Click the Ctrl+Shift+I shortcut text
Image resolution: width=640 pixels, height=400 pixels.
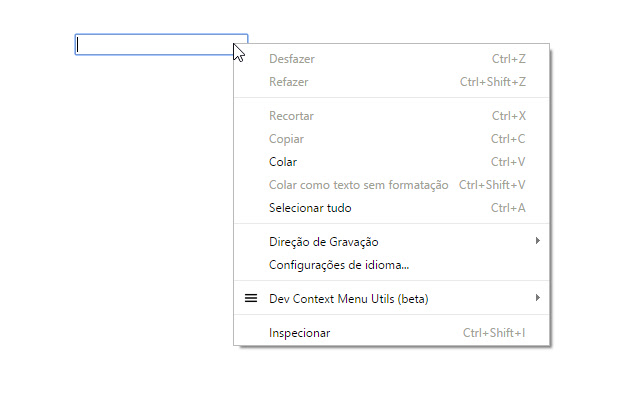pyautogui.click(x=494, y=333)
